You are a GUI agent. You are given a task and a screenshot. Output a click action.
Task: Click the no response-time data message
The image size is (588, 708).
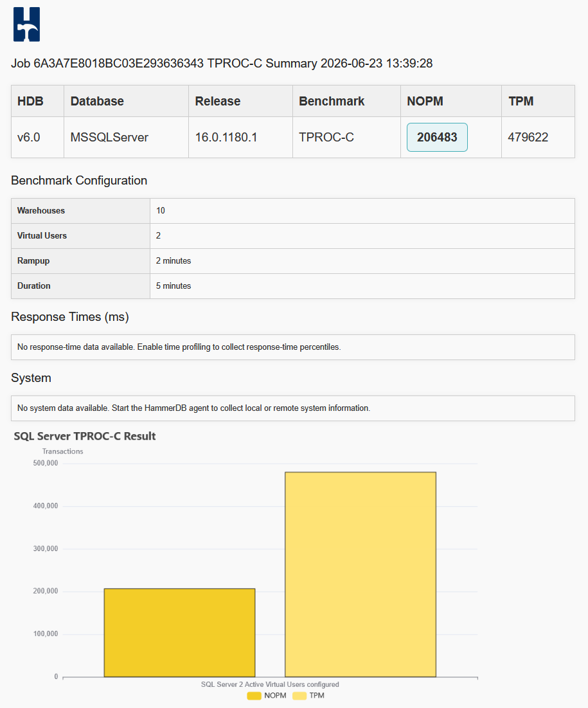click(179, 347)
